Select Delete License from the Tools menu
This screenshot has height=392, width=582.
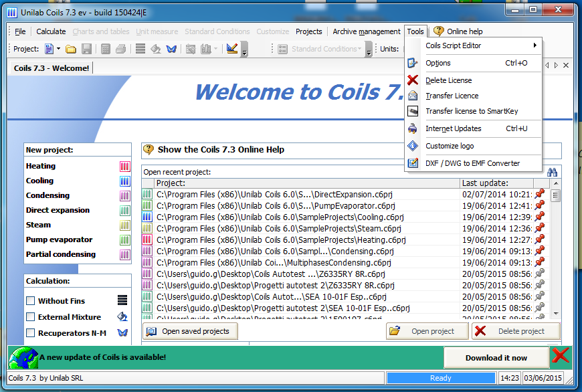(473, 80)
